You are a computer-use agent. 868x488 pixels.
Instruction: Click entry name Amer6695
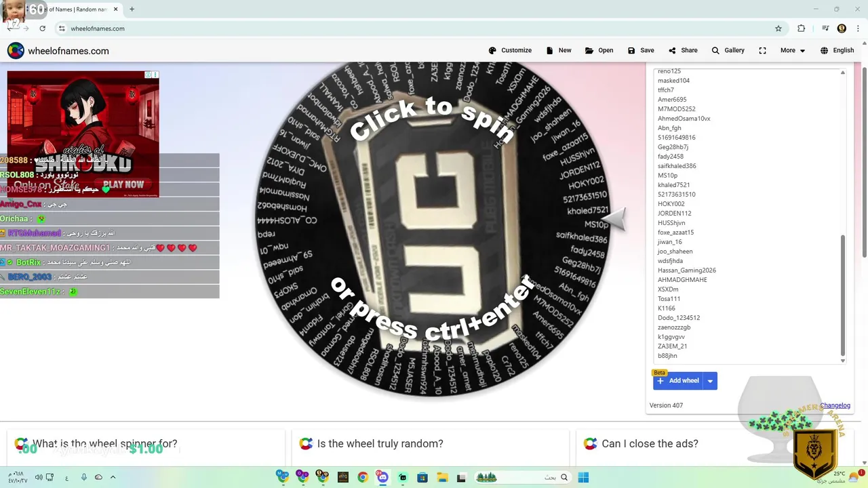[672, 100]
